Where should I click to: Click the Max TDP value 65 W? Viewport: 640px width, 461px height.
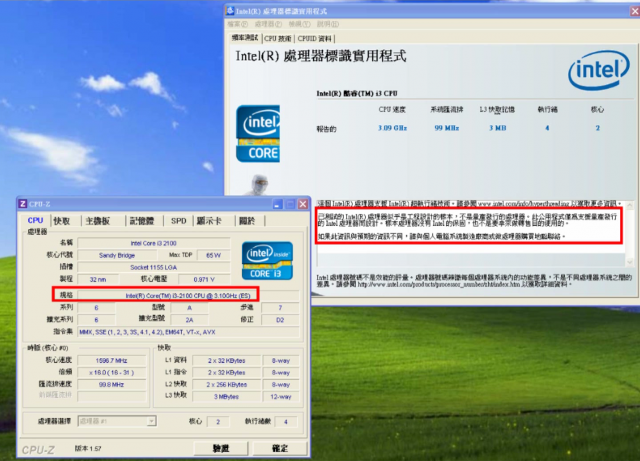tap(213, 255)
